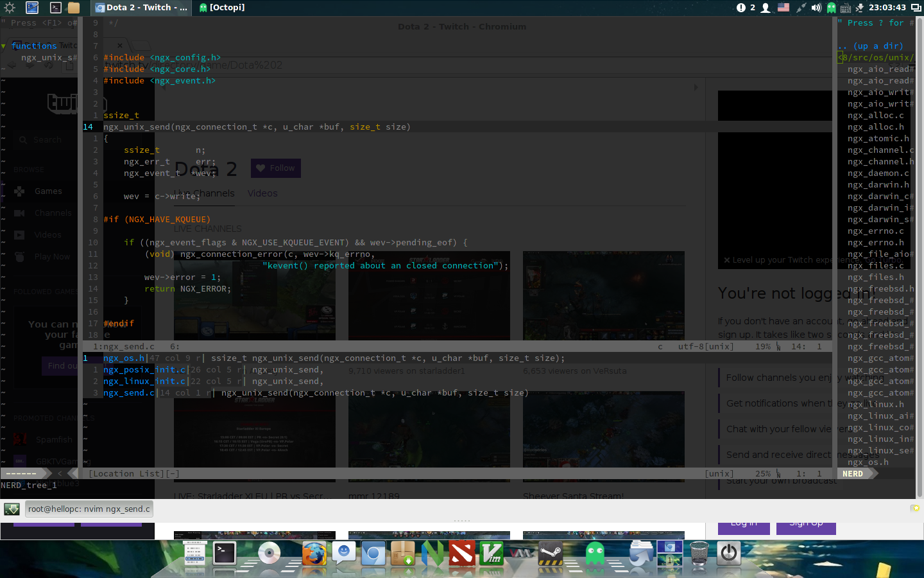Select the root@hellopc: nvim ngx_send.c terminal tab
The image size is (924, 578).
click(89, 509)
